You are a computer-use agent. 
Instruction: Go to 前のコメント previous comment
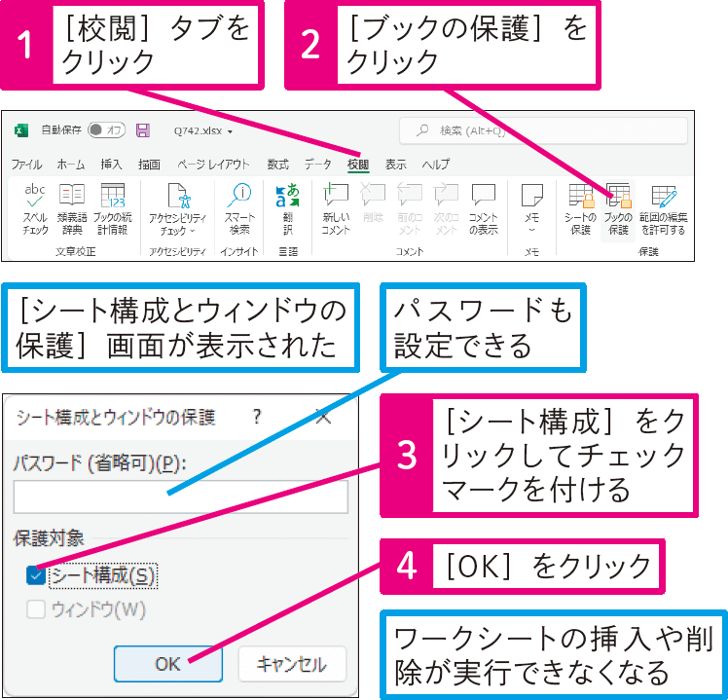[x=410, y=209]
